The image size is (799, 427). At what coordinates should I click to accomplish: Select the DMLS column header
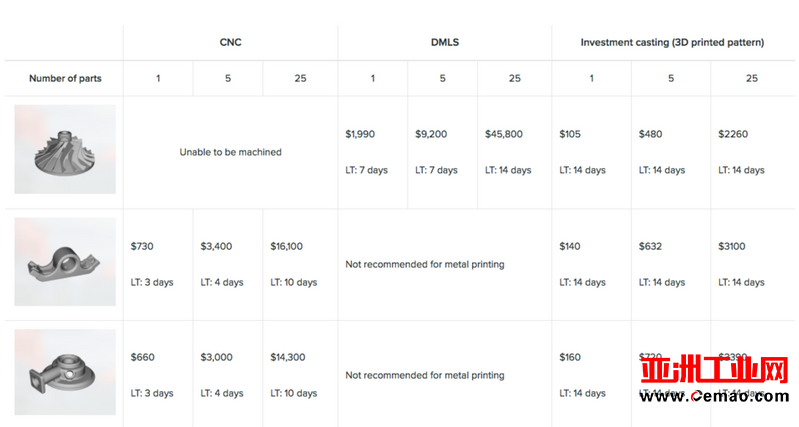click(x=445, y=42)
